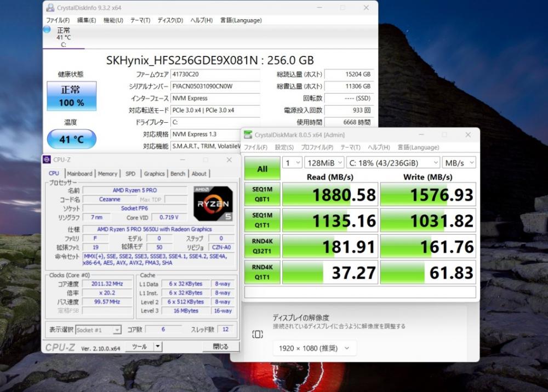Click the interface field showing NVM Express
Screen dimensions: 548x392
coord(215,98)
